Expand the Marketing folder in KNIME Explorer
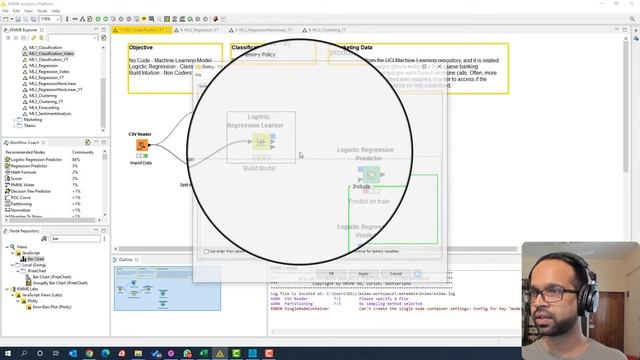The image size is (640, 360). [14, 120]
